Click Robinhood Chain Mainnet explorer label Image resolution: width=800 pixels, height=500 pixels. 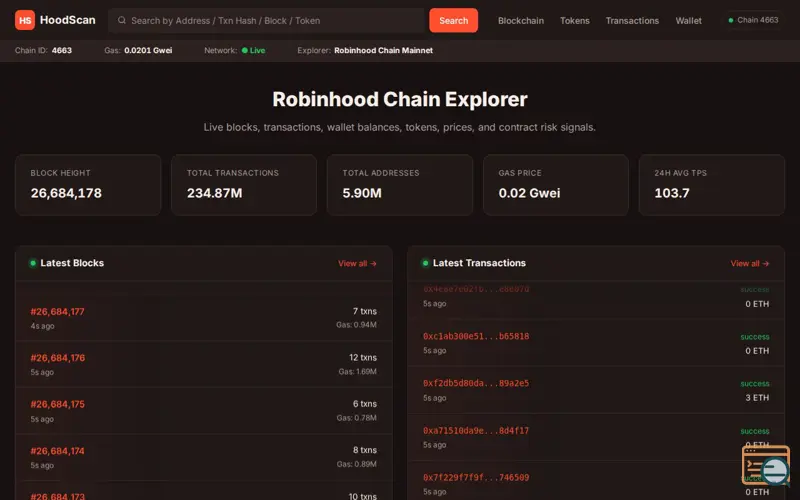pyautogui.click(x=383, y=51)
